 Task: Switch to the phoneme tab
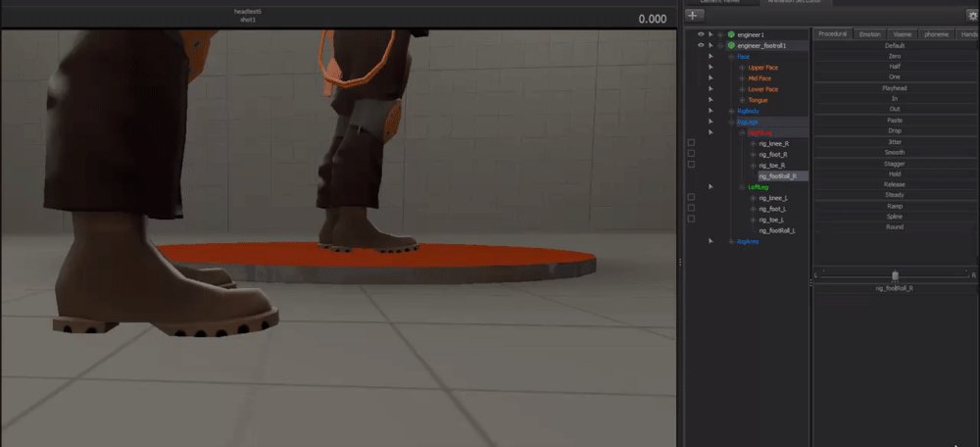point(936,34)
